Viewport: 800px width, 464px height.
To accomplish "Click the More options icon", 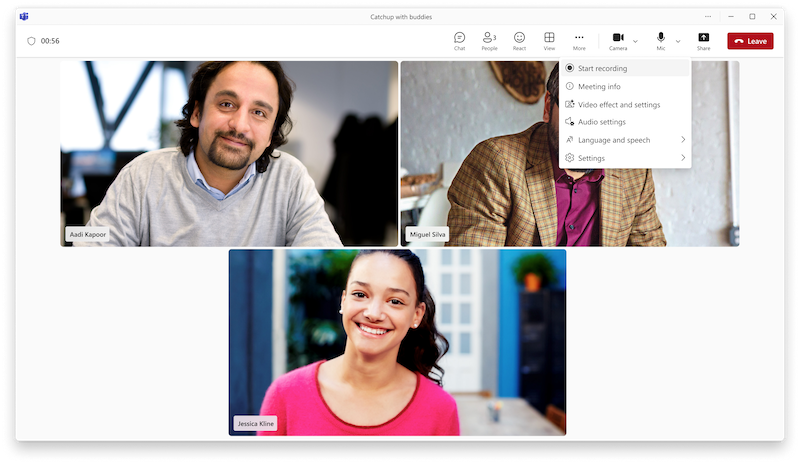I will tap(579, 40).
